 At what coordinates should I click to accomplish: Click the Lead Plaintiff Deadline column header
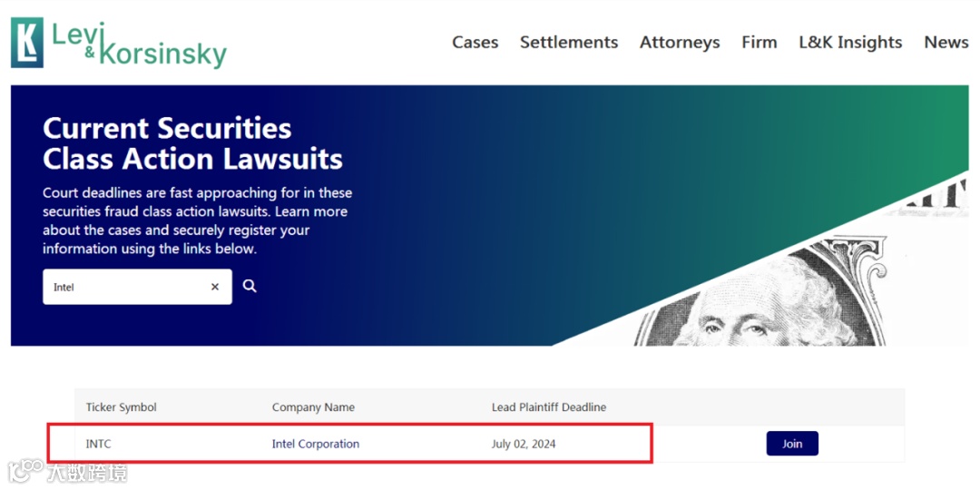pos(549,407)
